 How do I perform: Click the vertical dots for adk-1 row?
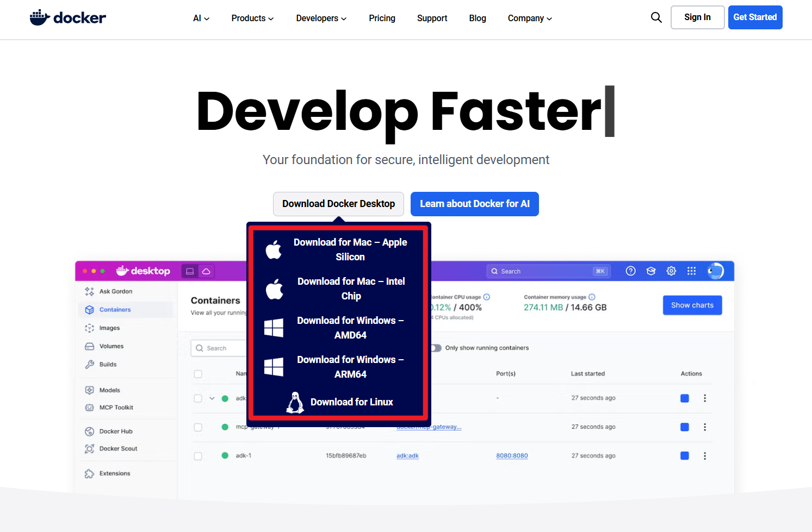705,456
